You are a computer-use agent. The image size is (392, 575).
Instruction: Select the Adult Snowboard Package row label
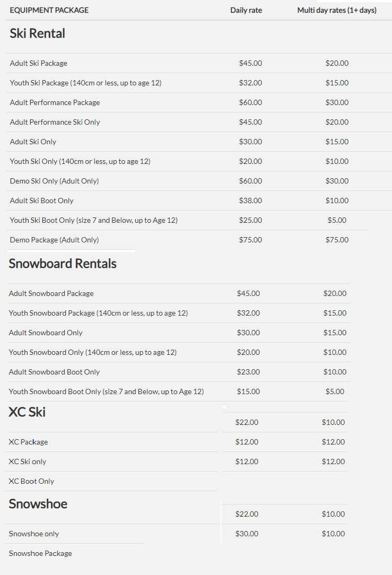[51, 293]
